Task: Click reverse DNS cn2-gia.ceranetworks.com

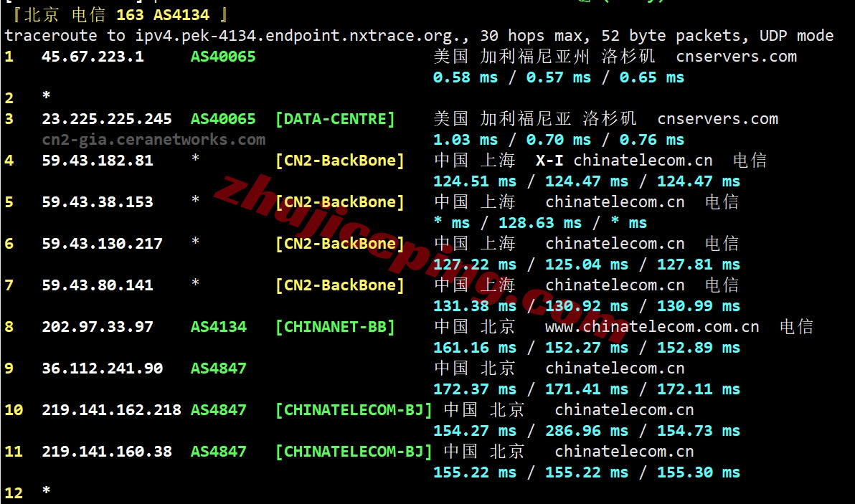Action: pos(153,140)
